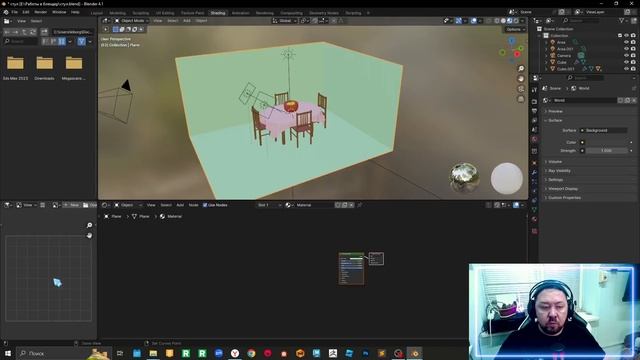The width and height of the screenshot is (640, 360).
Task: Open the Global transform orientation dropdown
Action: pos(285,20)
